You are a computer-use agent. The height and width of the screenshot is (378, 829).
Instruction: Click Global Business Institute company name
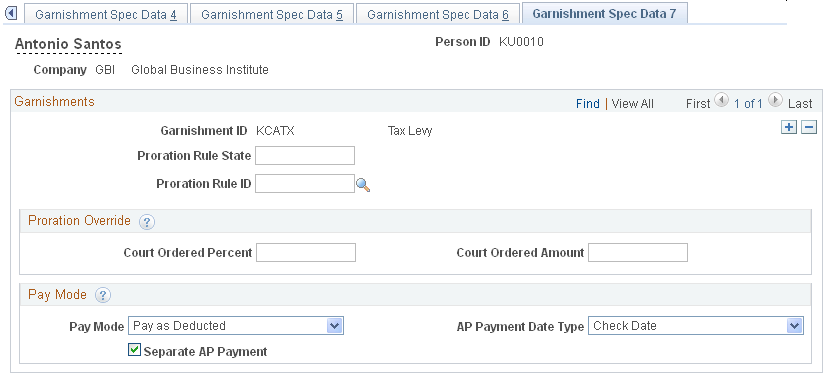200,69
